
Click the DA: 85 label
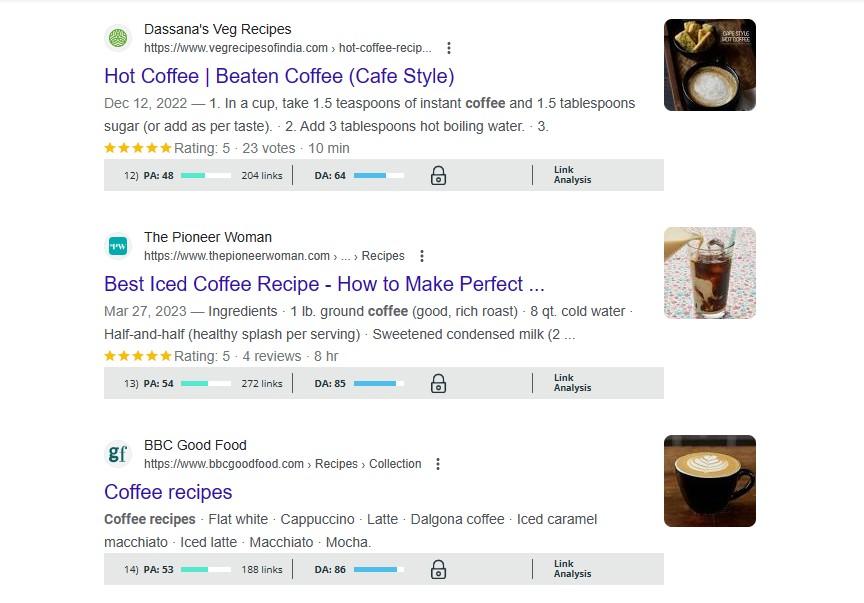(x=330, y=383)
